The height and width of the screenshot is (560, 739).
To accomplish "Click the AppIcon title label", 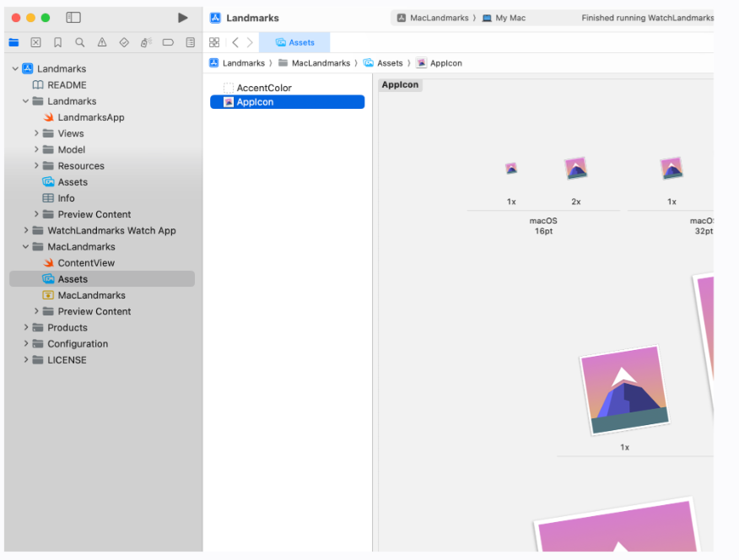I will coord(400,85).
